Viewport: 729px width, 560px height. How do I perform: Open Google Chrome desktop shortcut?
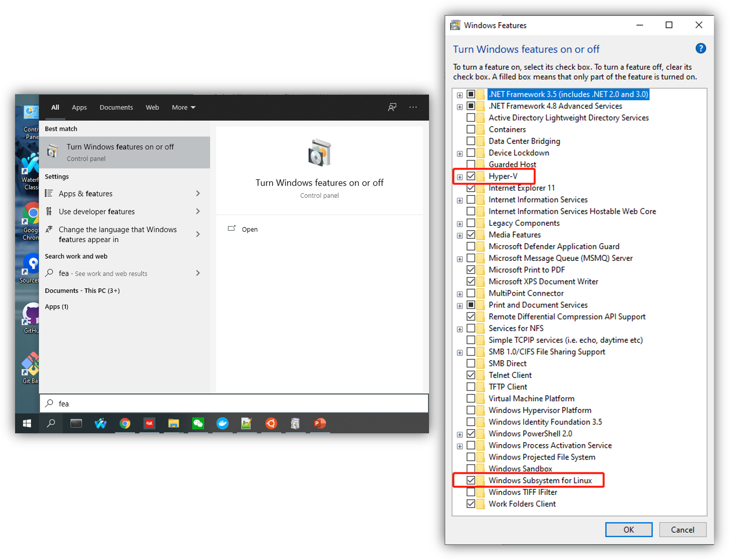[x=31, y=221]
